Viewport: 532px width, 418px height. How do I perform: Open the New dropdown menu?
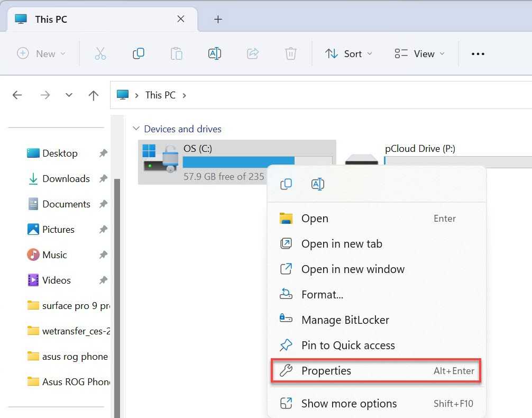(x=41, y=53)
